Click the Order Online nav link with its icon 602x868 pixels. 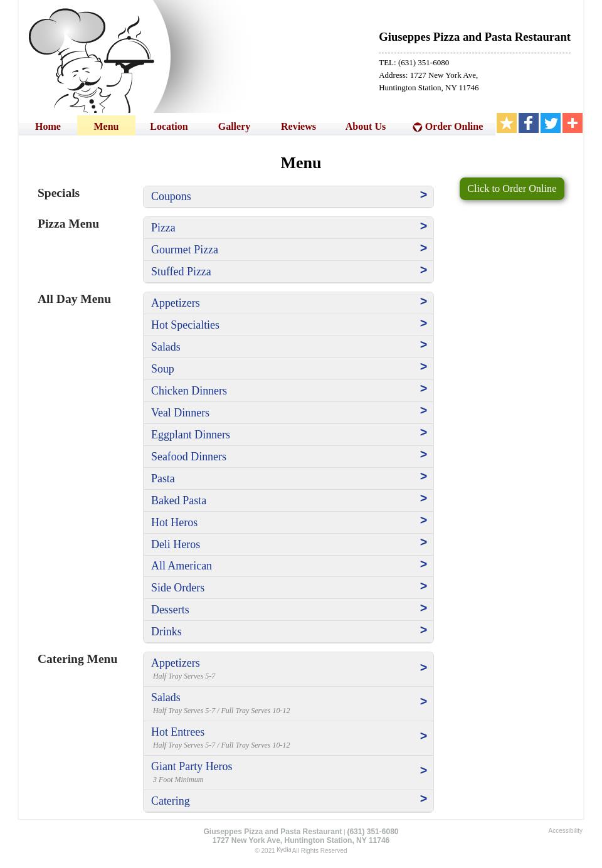(448, 127)
